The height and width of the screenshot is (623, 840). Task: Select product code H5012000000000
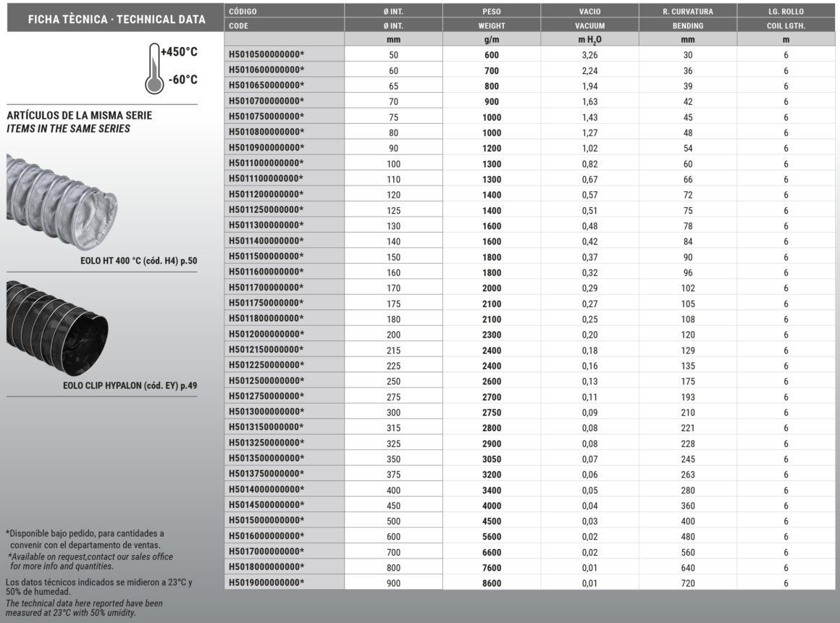[x=266, y=334]
